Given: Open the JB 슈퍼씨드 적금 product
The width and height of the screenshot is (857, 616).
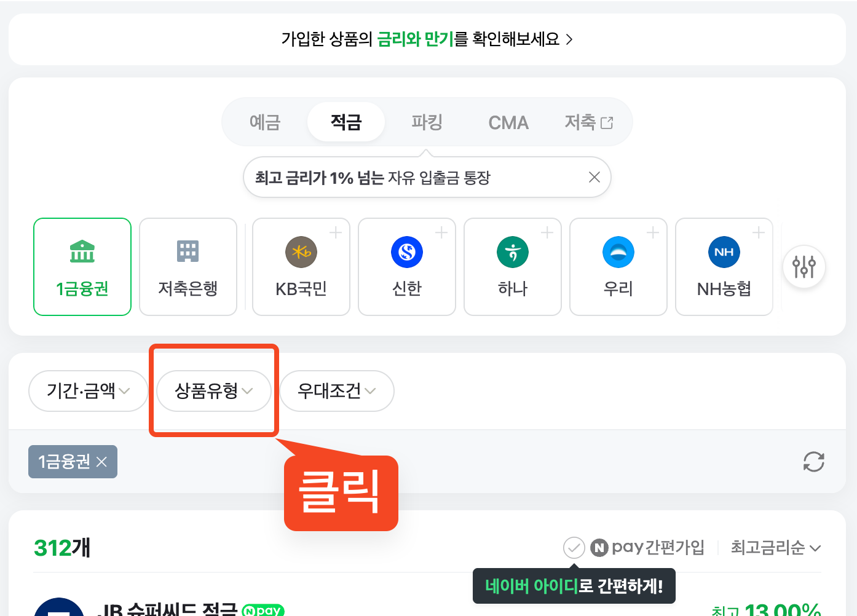Looking at the screenshot, I should 167,609.
